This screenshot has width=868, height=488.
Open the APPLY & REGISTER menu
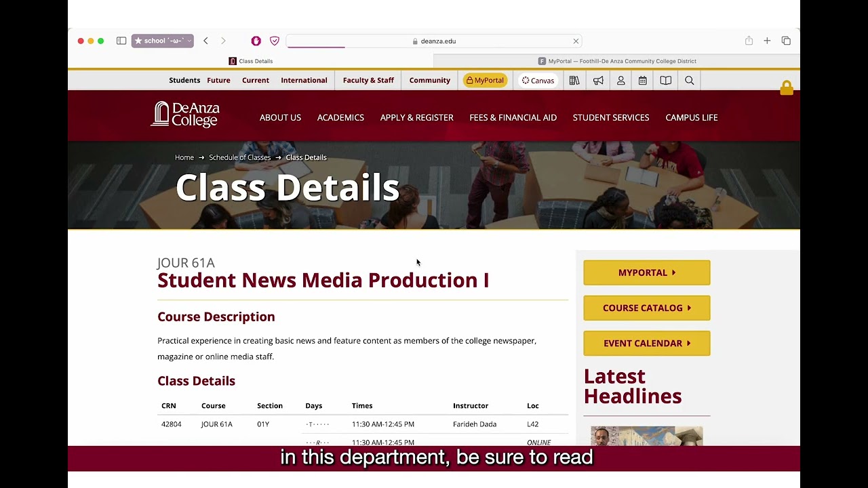pos(416,117)
